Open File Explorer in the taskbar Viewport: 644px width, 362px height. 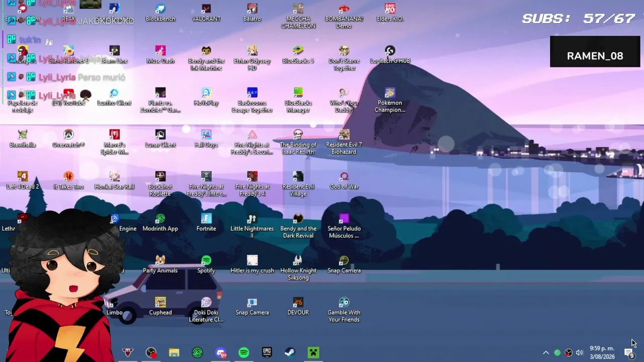pyautogui.click(x=174, y=352)
